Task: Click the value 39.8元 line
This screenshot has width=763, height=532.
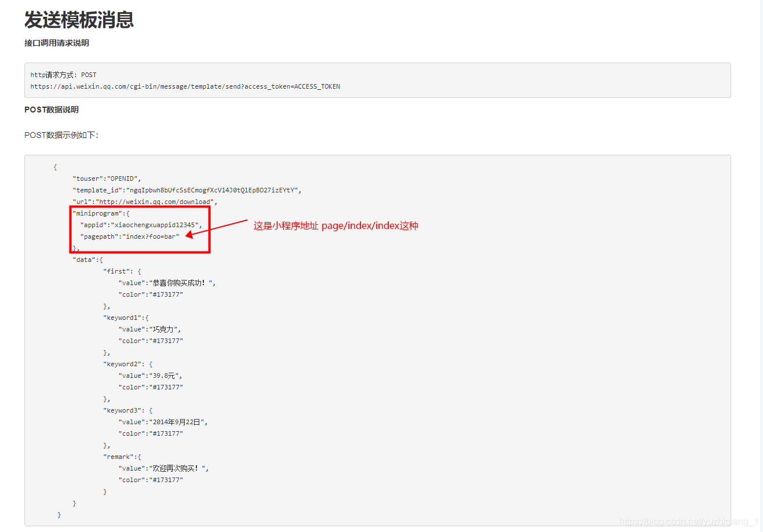Action: click(x=151, y=376)
